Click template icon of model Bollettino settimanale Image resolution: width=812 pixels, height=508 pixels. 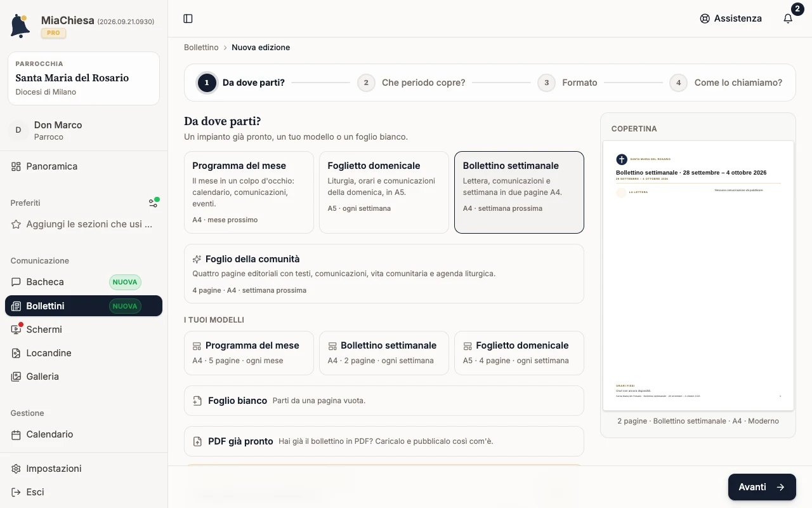tap(332, 346)
